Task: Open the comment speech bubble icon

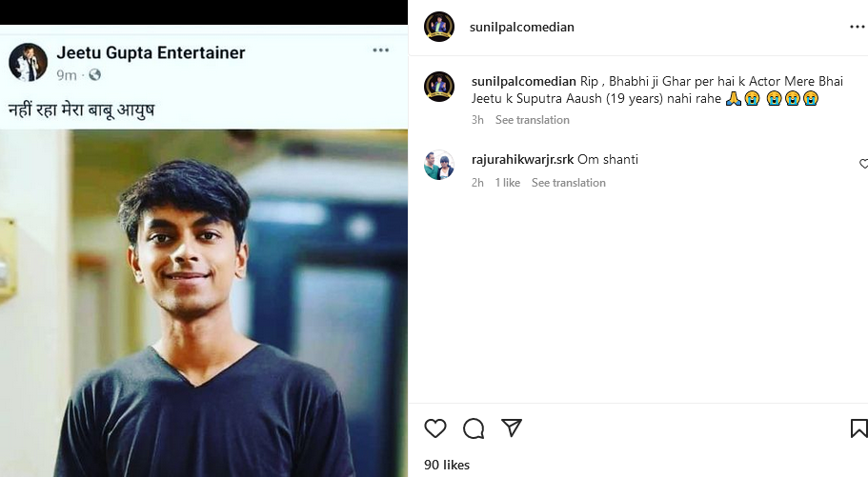Action: pyautogui.click(x=474, y=428)
